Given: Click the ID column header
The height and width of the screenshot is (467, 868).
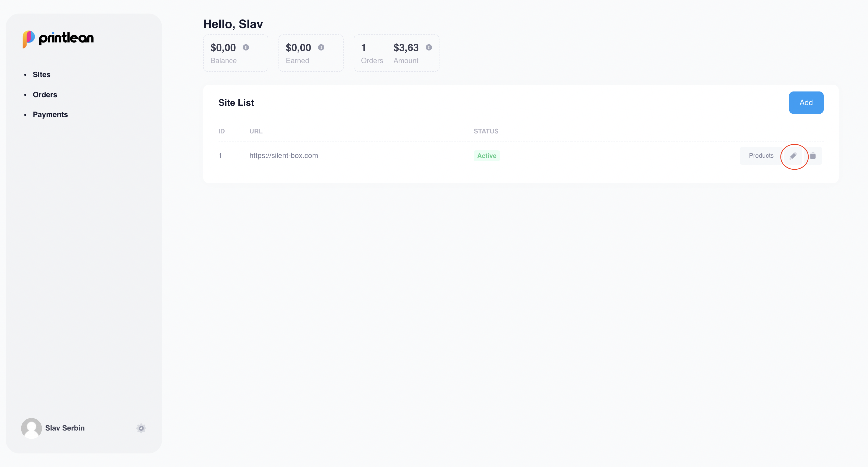Looking at the screenshot, I should click(221, 131).
